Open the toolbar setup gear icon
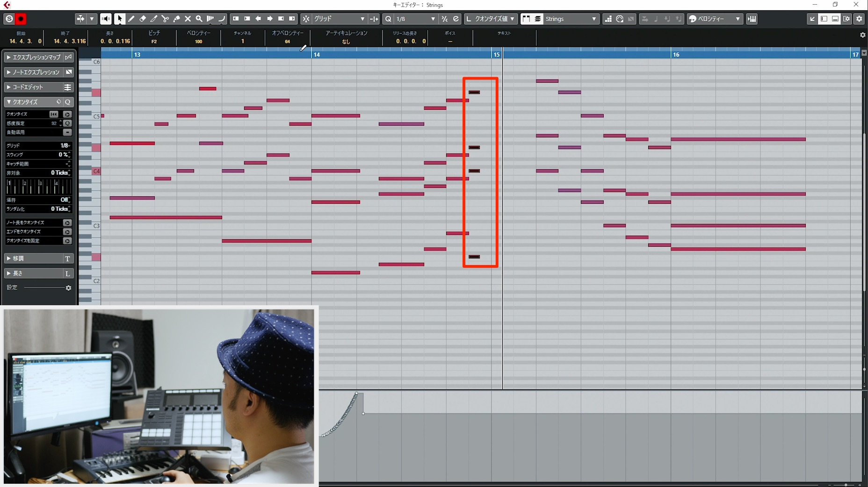 click(x=859, y=19)
